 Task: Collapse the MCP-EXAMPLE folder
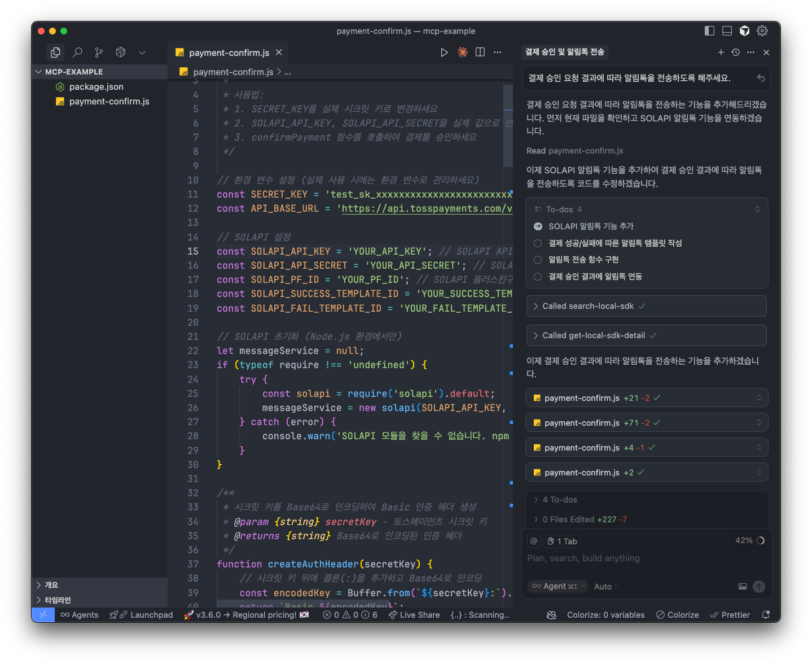coord(100,72)
